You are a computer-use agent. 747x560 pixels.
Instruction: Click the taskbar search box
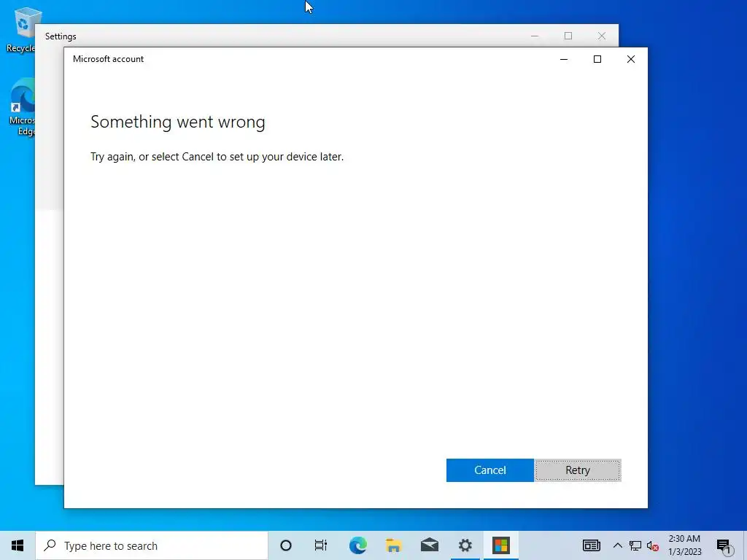pyautogui.click(x=152, y=545)
